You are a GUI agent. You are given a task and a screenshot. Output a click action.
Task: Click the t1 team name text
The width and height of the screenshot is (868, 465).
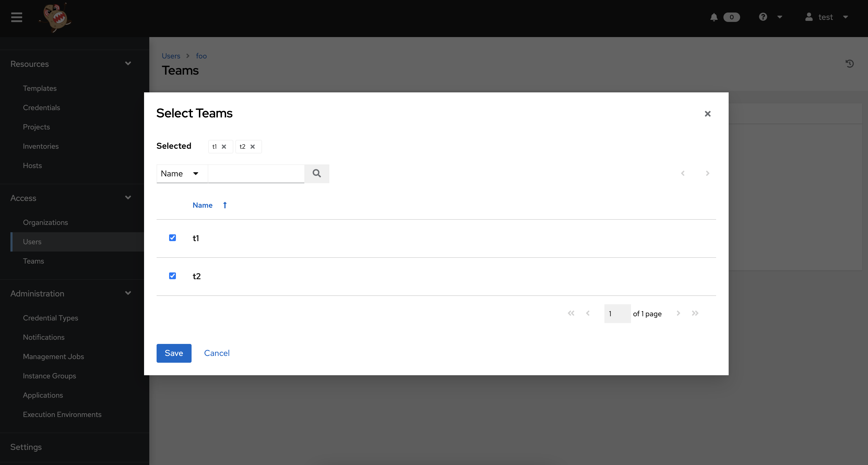[196, 238]
